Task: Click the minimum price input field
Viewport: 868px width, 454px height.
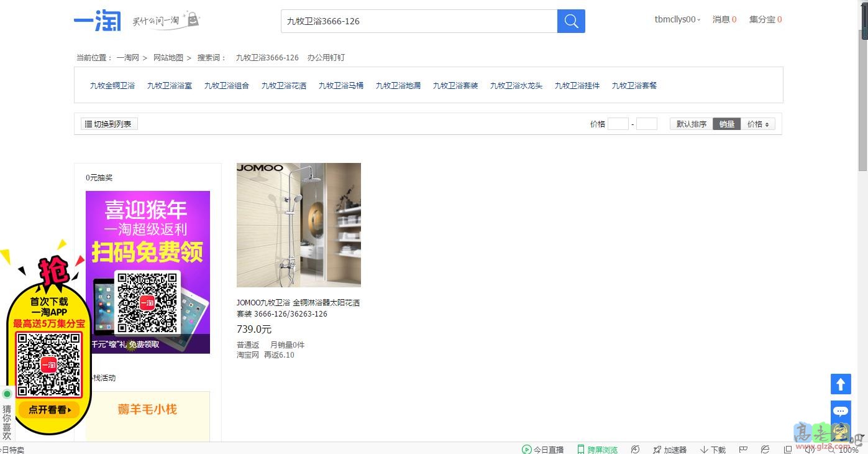Action: 618,124
